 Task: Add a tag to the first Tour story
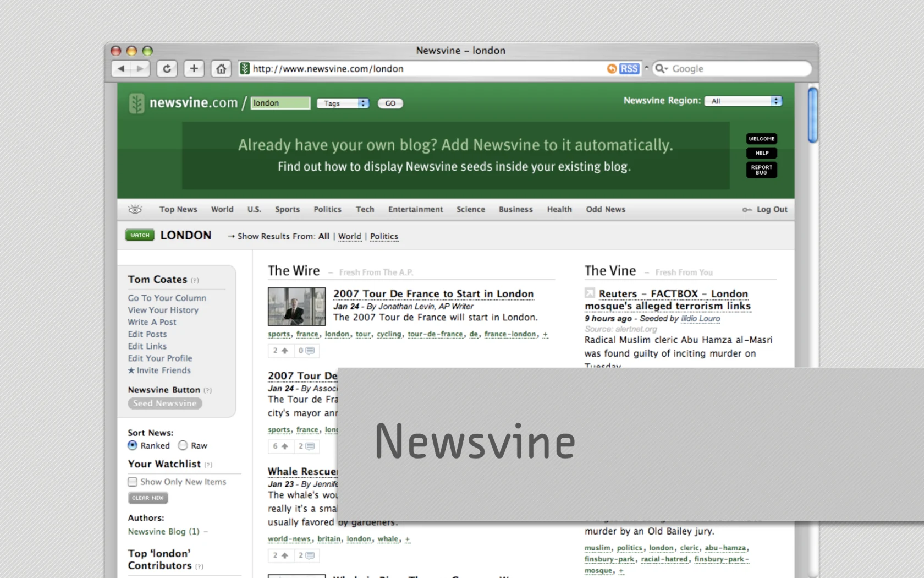545,335
